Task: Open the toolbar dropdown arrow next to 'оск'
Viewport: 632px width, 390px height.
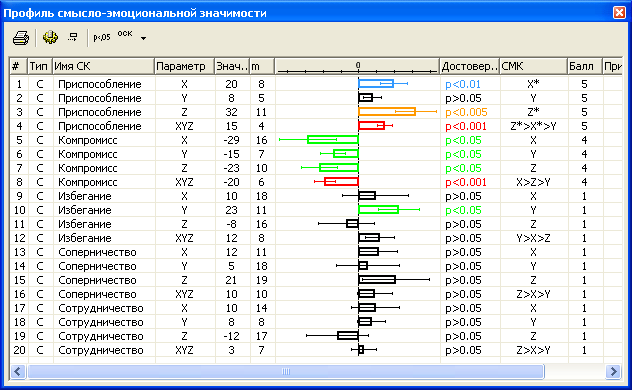Action: click(x=143, y=38)
